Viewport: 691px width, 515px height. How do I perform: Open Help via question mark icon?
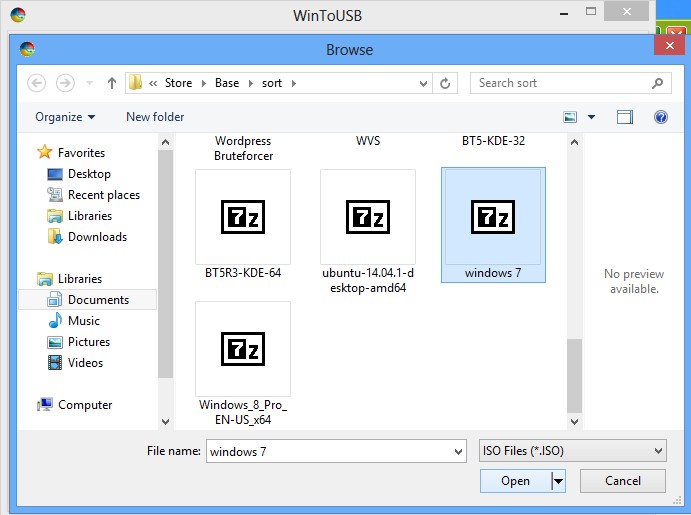click(x=661, y=117)
